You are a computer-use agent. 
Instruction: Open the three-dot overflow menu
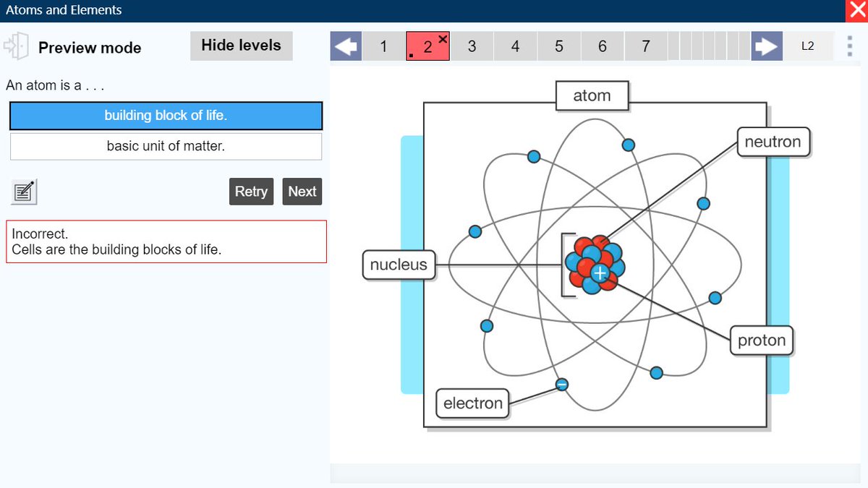[x=849, y=46]
